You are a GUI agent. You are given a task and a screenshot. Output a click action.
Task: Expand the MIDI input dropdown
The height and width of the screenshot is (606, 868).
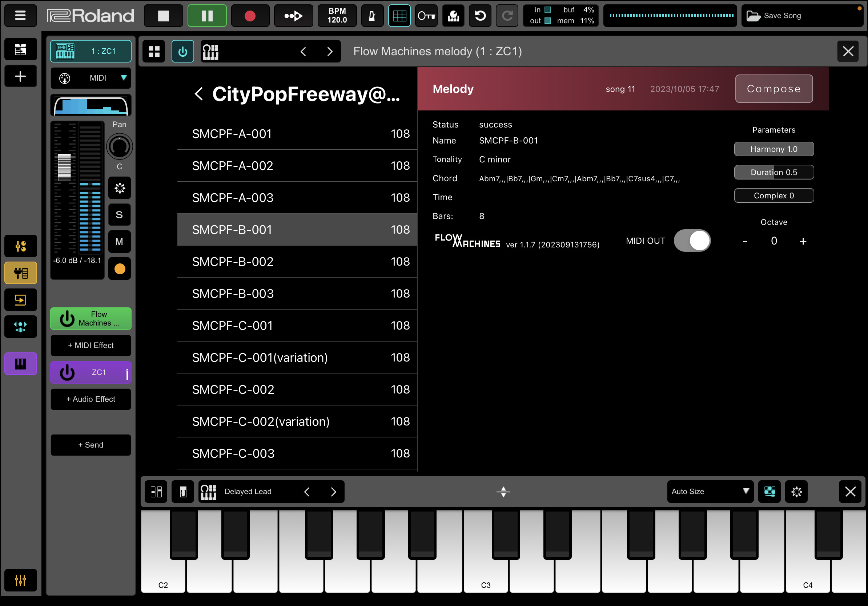pyautogui.click(x=91, y=78)
